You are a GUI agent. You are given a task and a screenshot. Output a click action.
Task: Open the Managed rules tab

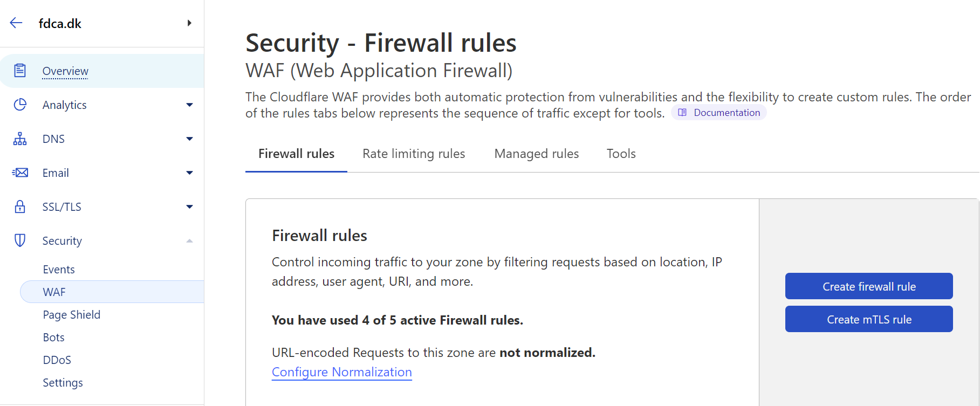click(536, 154)
